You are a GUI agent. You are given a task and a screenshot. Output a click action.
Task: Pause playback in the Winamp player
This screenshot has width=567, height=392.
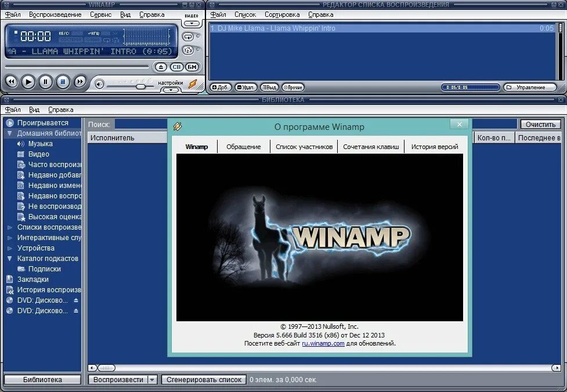pyautogui.click(x=46, y=82)
